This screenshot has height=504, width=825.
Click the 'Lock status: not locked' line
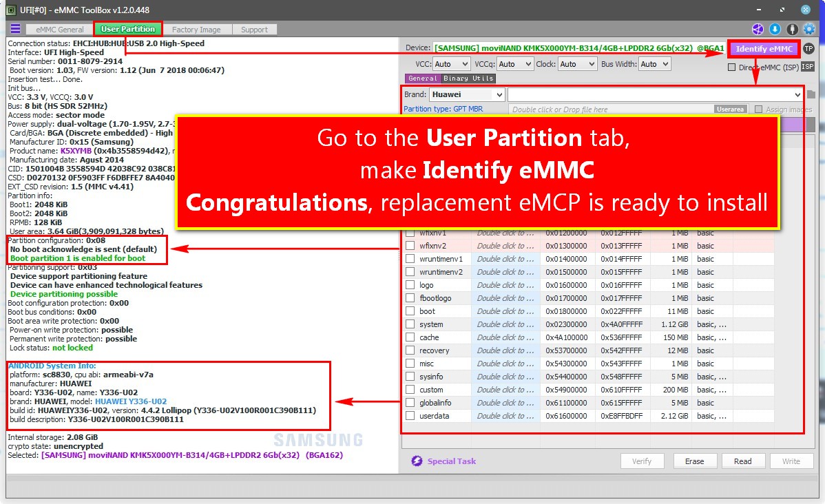click(51, 348)
